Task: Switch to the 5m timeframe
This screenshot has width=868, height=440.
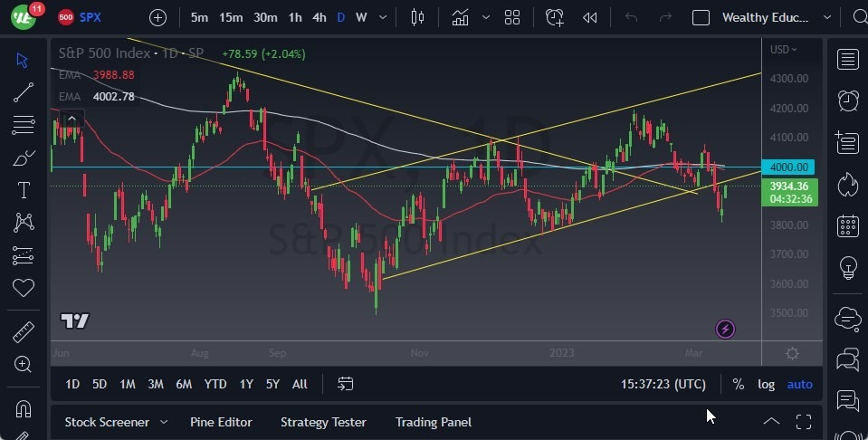Action: 199,18
